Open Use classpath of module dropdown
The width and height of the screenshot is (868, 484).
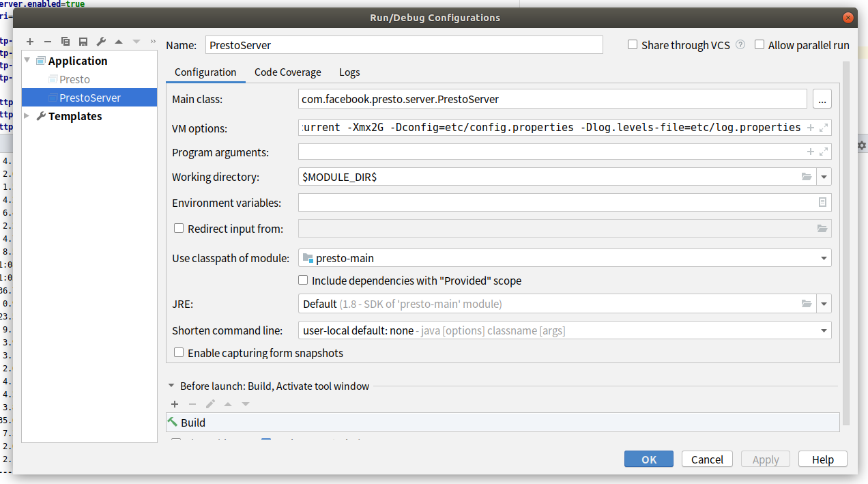[824, 258]
